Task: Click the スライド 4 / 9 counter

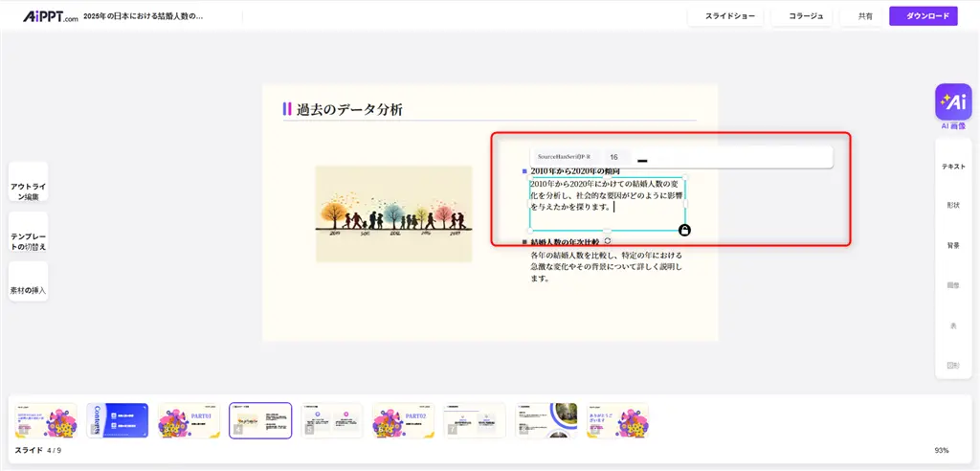Action: [38, 450]
